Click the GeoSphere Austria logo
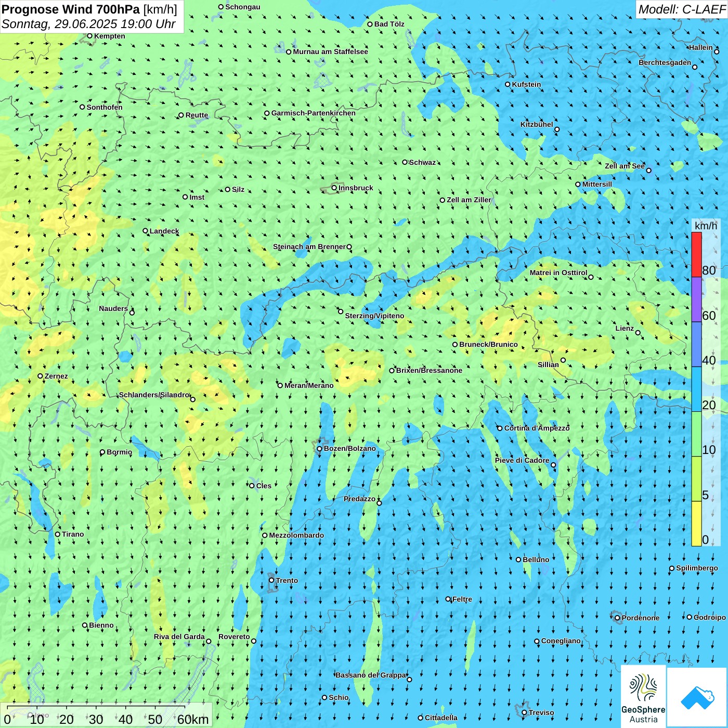The image size is (728, 728). [x=643, y=696]
